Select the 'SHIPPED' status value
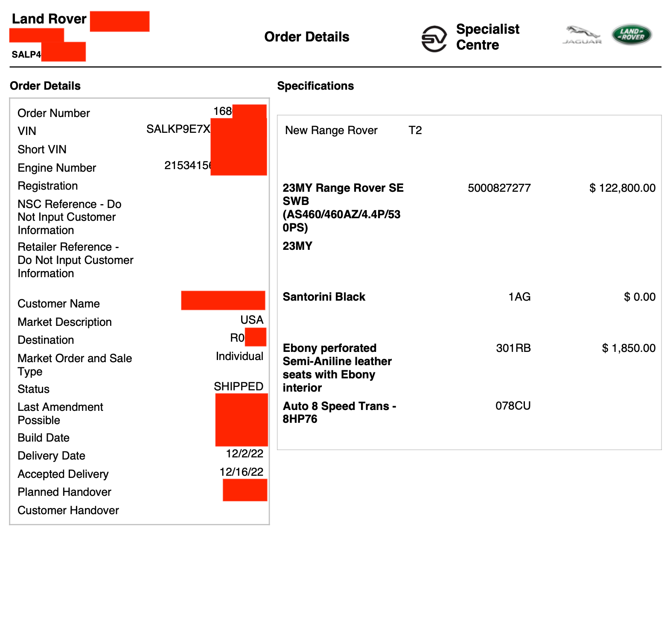Screen dimensions: 670x644 pyautogui.click(x=239, y=386)
